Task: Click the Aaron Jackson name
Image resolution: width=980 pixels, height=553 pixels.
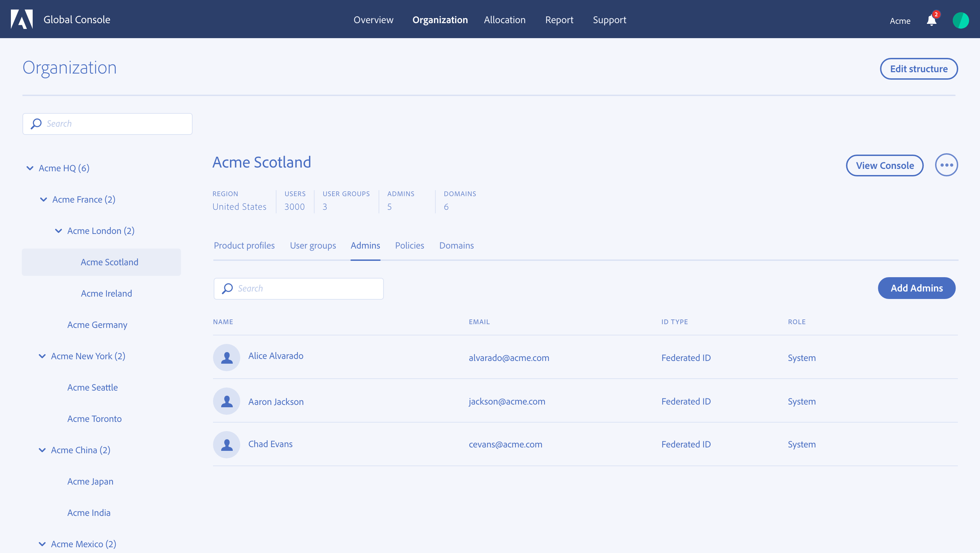Action: pos(276,401)
